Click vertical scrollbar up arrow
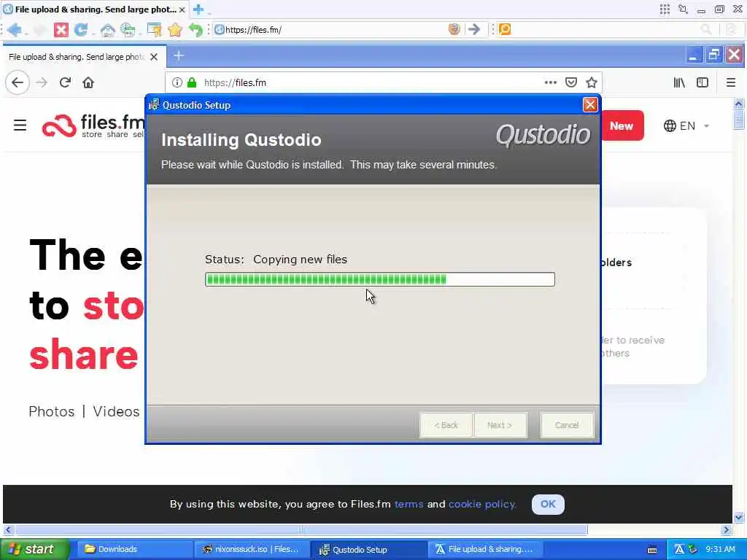 point(738,104)
